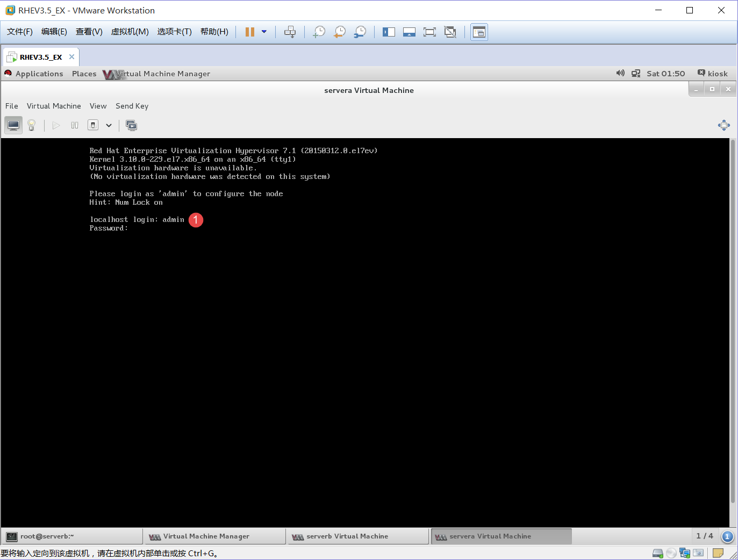The width and height of the screenshot is (738, 560).
Task: Open the 帮助(H) menu
Action: (x=214, y=32)
